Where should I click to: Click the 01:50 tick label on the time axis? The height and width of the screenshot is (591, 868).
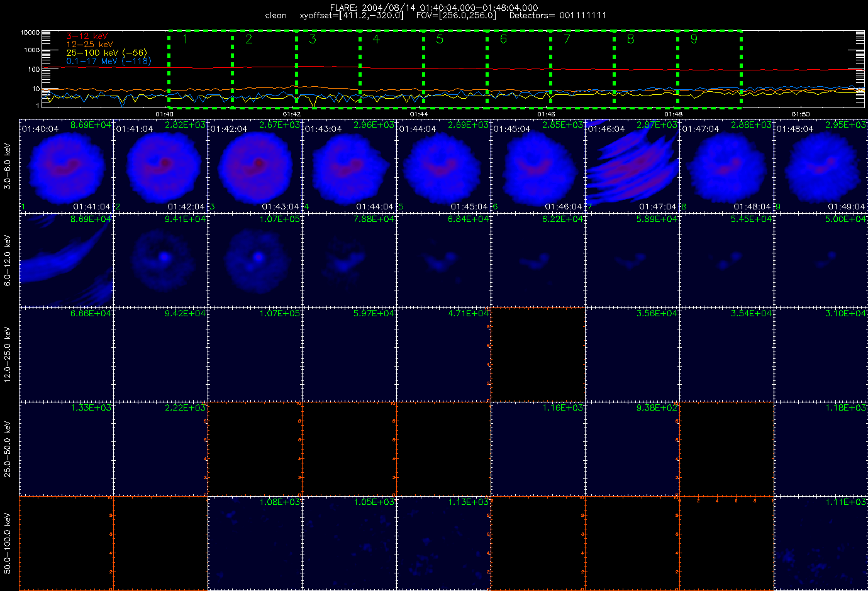click(801, 114)
